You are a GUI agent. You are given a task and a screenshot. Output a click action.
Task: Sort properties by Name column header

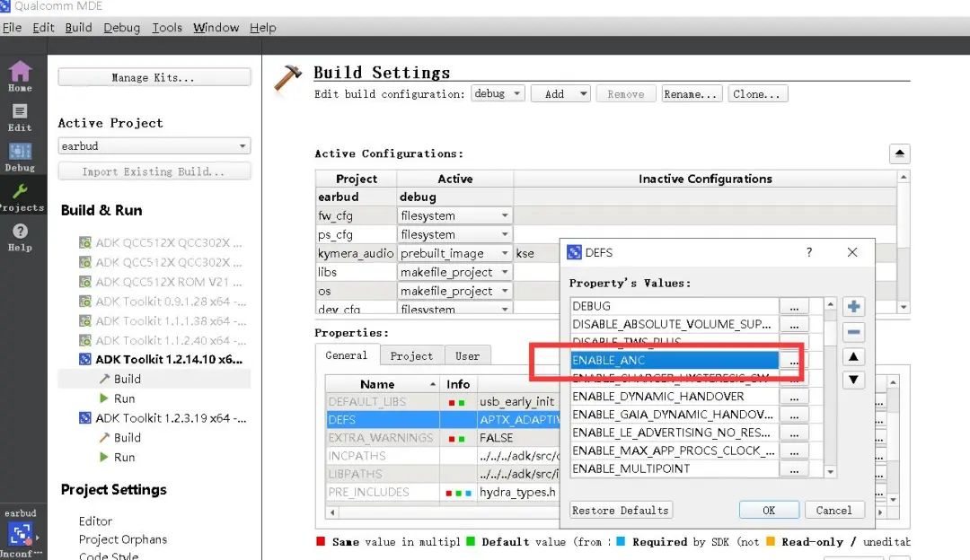(x=383, y=384)
